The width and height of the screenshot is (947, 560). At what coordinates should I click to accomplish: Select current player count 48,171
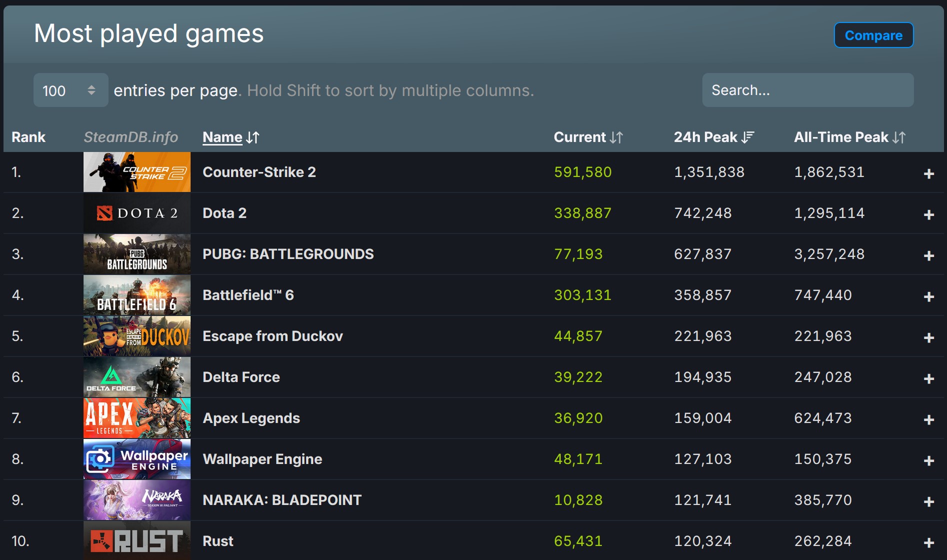pyautogui.click(x=578, y=459)
